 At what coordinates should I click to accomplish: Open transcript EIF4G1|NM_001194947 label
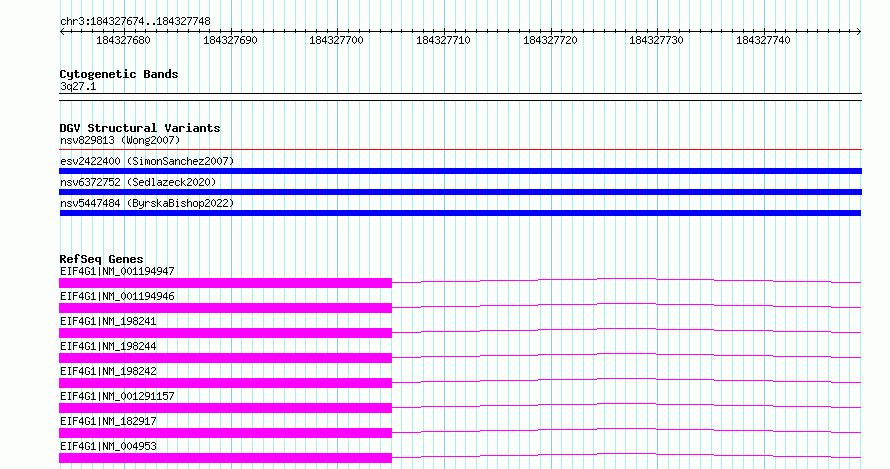click(x=117, y=271)
